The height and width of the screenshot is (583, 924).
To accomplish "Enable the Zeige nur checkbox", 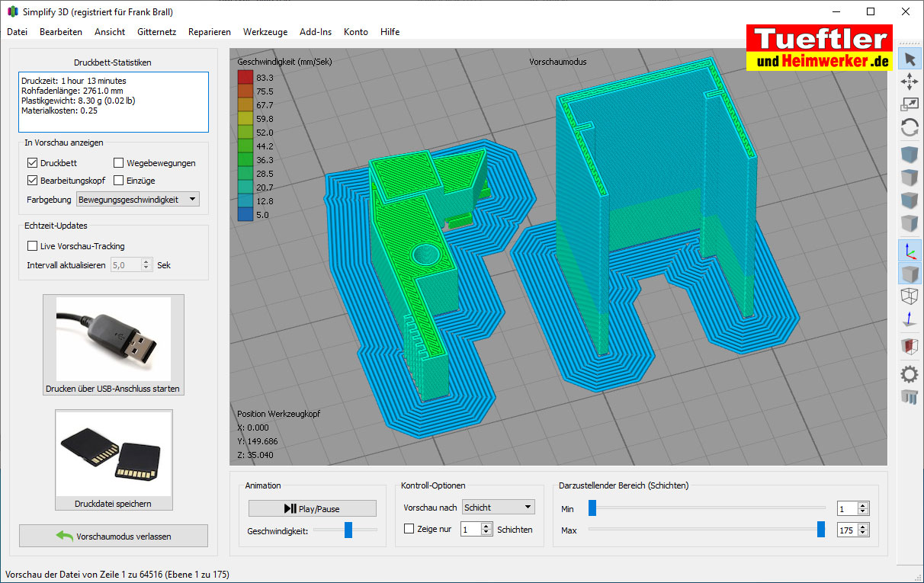I will pyautogui.click(x=409, y=529).
